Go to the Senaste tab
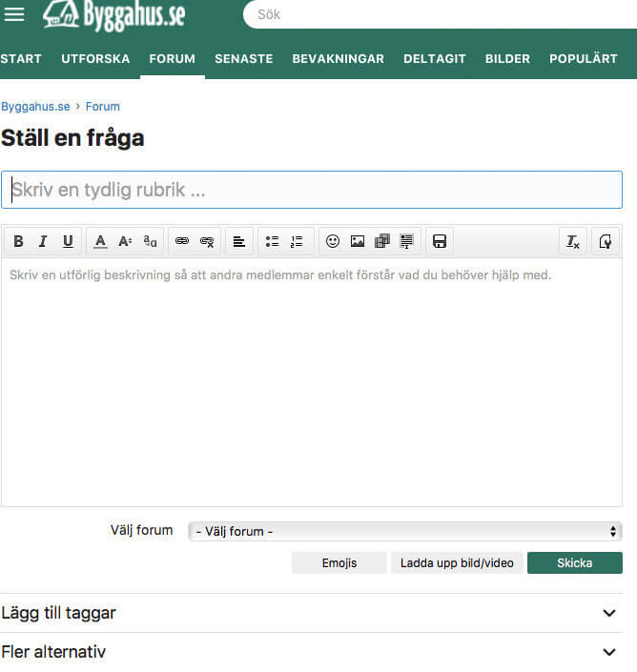 click(x=243, y=58)
